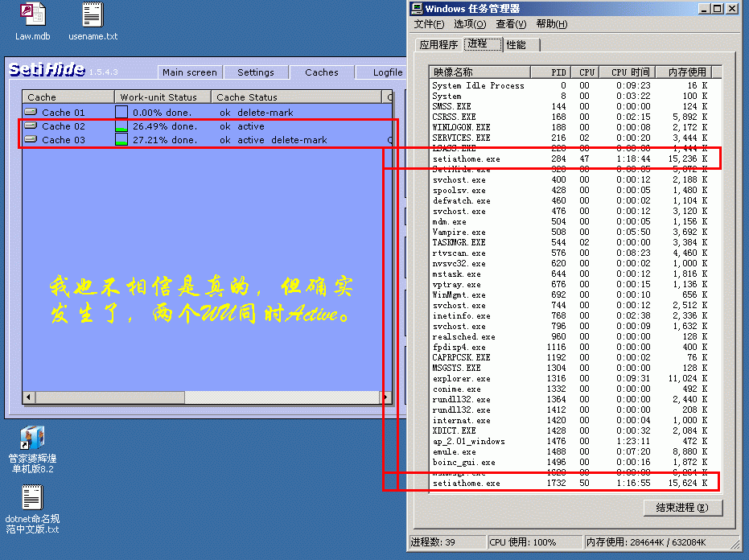Select the Cache 03 drive icon

click(31, 139)
